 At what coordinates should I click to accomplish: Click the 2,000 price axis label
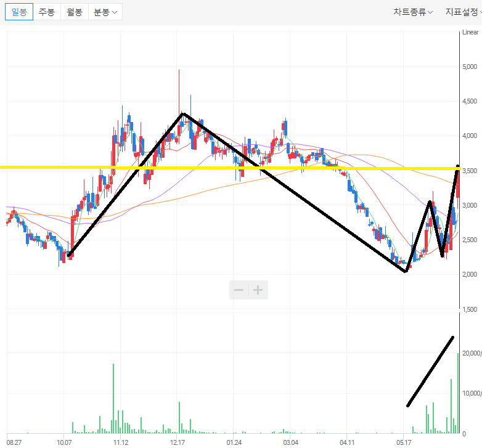[470, 274]
